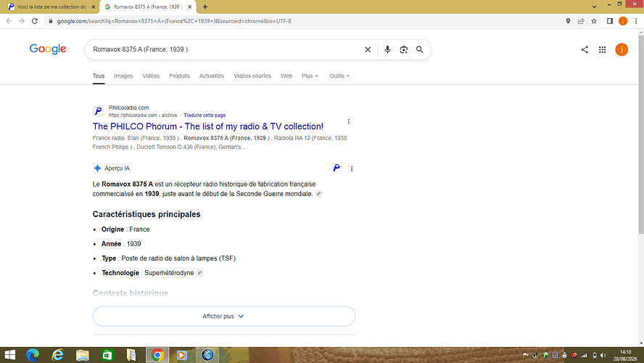This screenshot has height=363, width=644.
Task: Click source link icon beside Superhétérodyne
Action: pyautogui.click(x=199, y=273)
